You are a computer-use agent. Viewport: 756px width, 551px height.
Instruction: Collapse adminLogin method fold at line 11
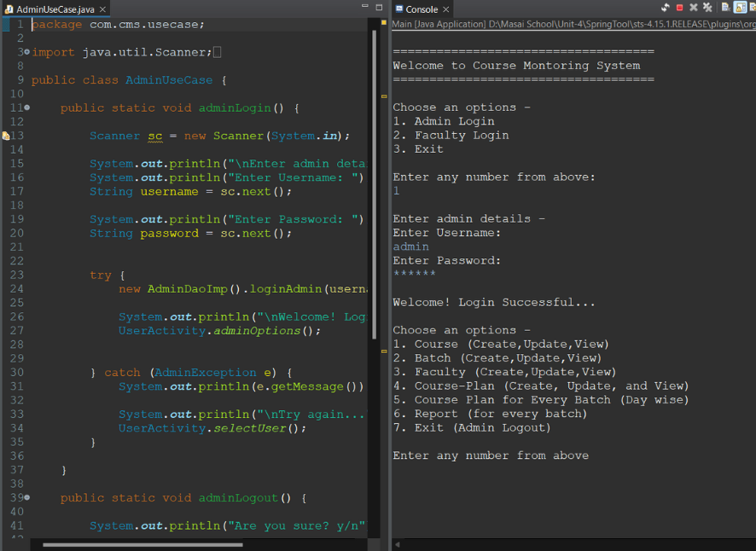(27, 107)
